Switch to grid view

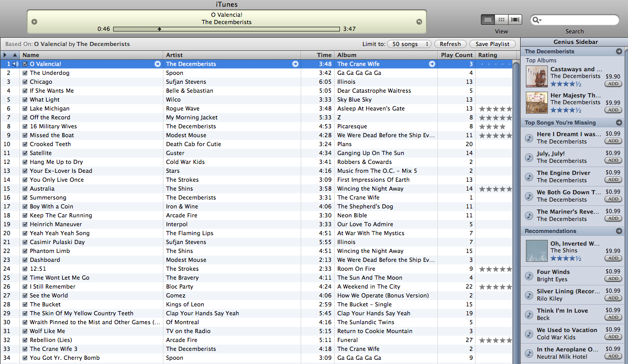pyautogui.click(x=501, y=19)
